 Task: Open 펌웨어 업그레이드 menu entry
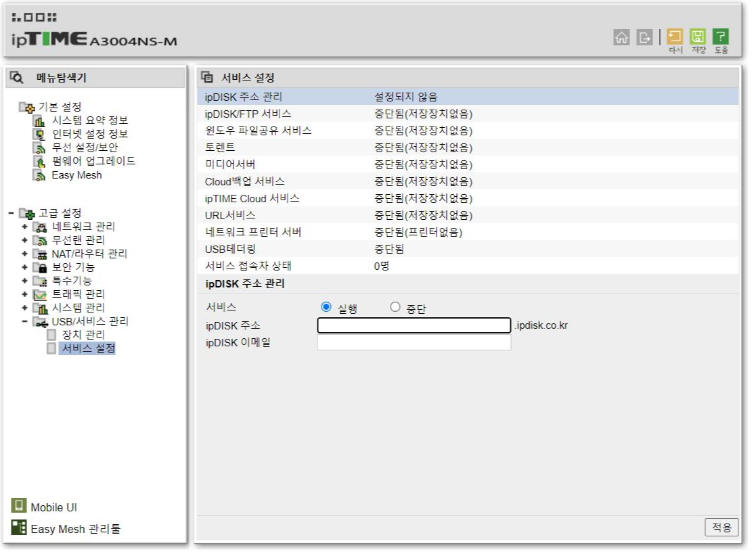click(x=93, y=162)
